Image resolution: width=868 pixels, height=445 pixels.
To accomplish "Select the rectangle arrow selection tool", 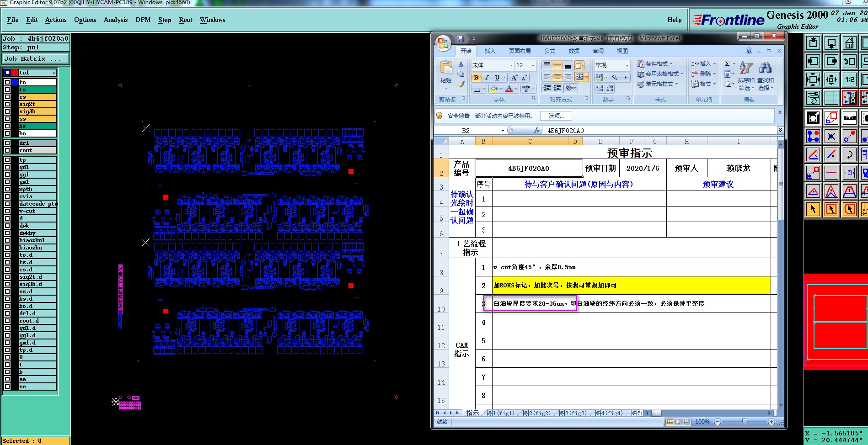I will [x=831, y=209].
